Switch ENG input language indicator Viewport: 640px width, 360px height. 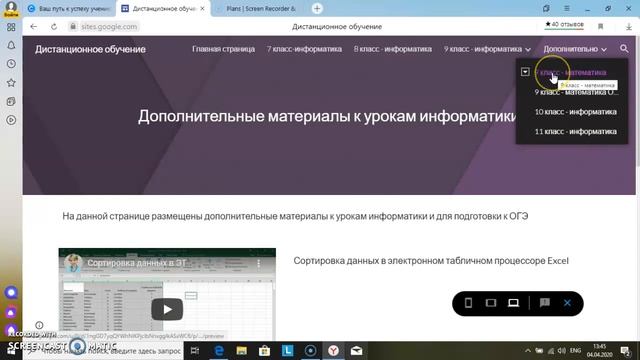click(x=575, y=351)
